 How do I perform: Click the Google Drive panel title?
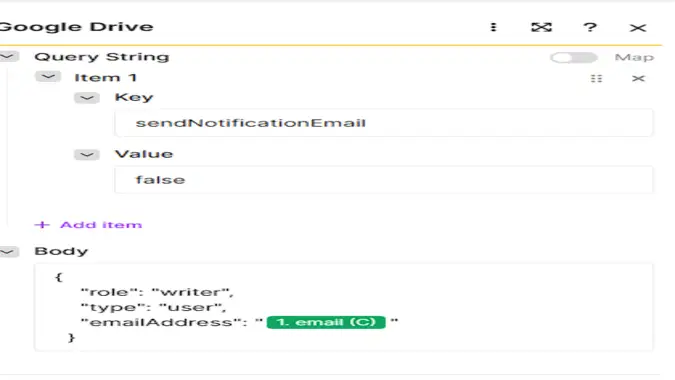pyautogui.click(x=77, y=27)
